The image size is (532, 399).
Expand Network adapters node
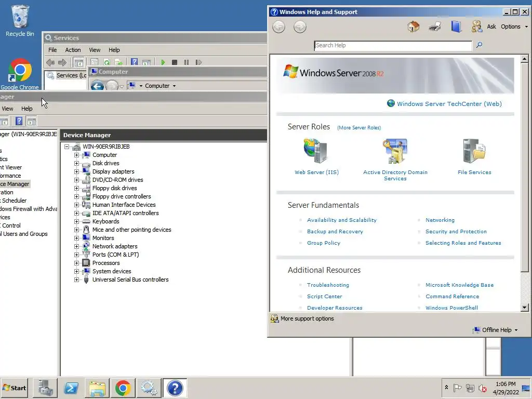click(x=77, y=246)
